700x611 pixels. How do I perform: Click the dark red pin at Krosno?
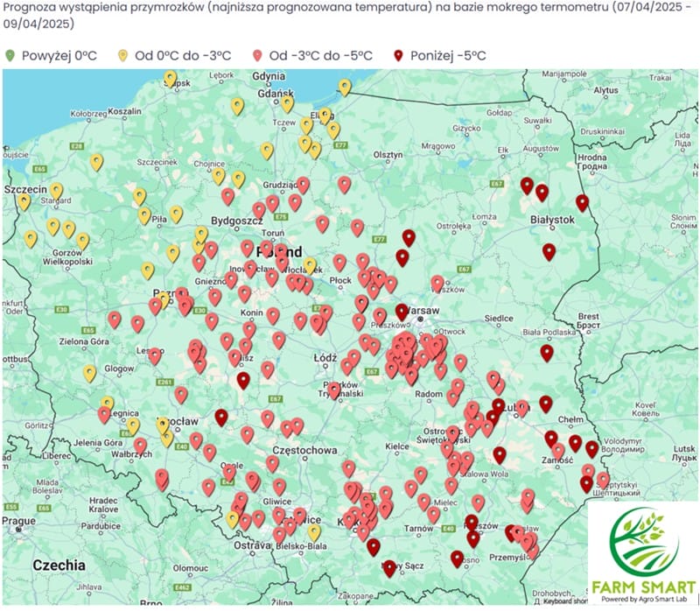(457, 559)
